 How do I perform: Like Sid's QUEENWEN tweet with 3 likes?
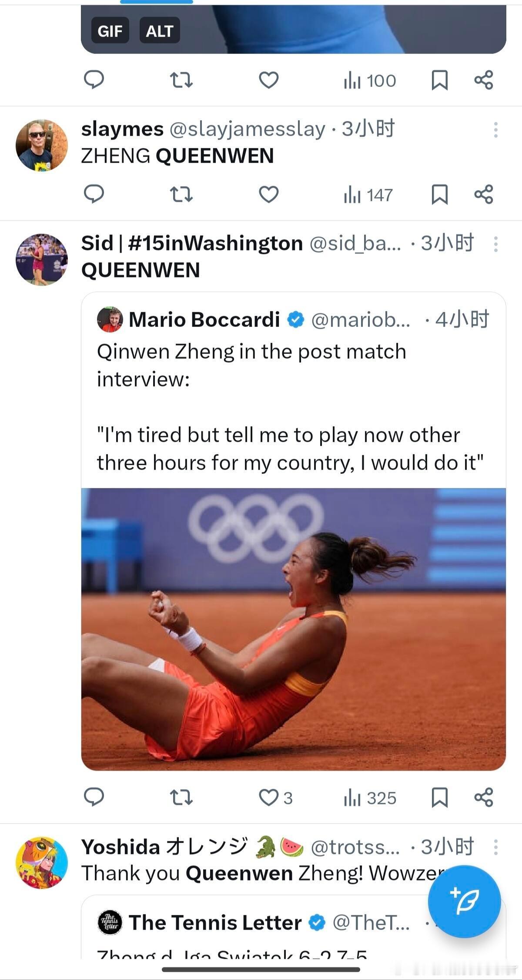pos(275,798)
